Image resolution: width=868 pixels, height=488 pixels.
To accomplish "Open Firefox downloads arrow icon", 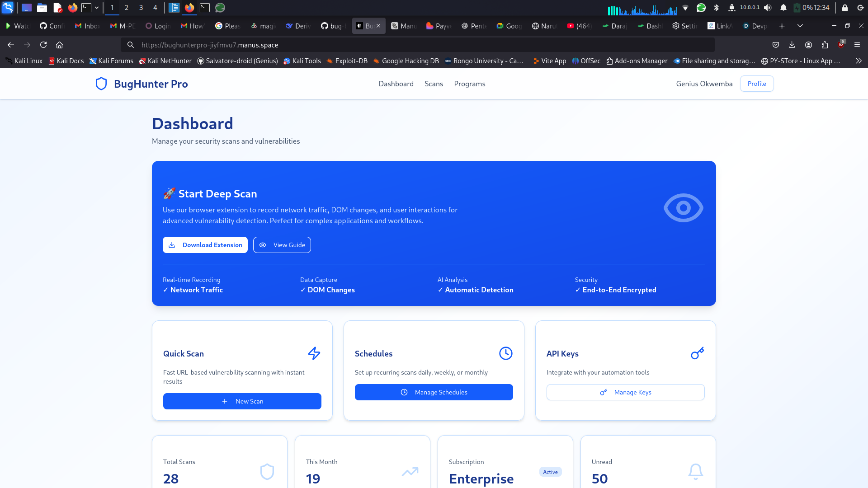I will coord(792,45).
